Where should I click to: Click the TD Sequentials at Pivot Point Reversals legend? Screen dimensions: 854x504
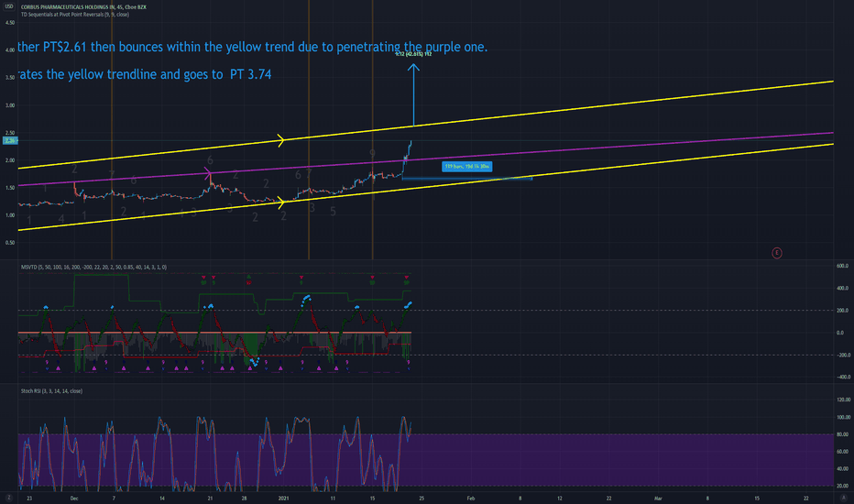click(x=74, y=15)
